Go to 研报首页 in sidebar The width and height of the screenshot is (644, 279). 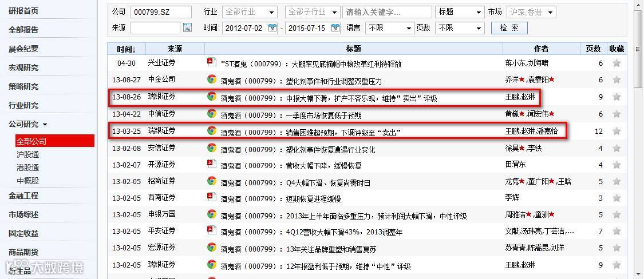click(23, 11)
